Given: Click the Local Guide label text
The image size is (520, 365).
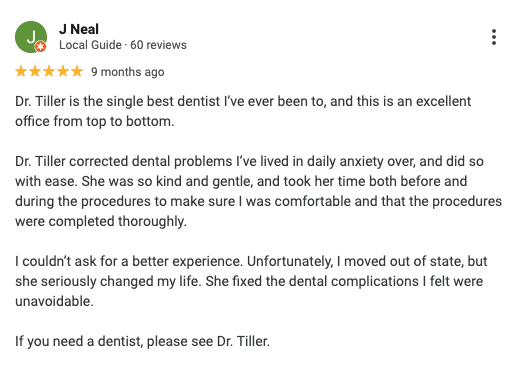Looking at the screenshot, I should tap(90, 45).
